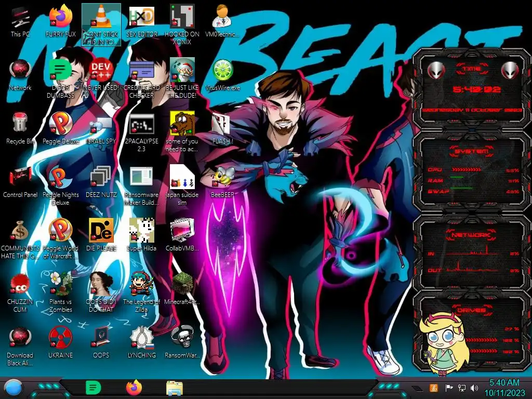Click the CPU usage bar
Image resolution: width=532 pixels, height=399 pixels.
click(x=466, y=170)
